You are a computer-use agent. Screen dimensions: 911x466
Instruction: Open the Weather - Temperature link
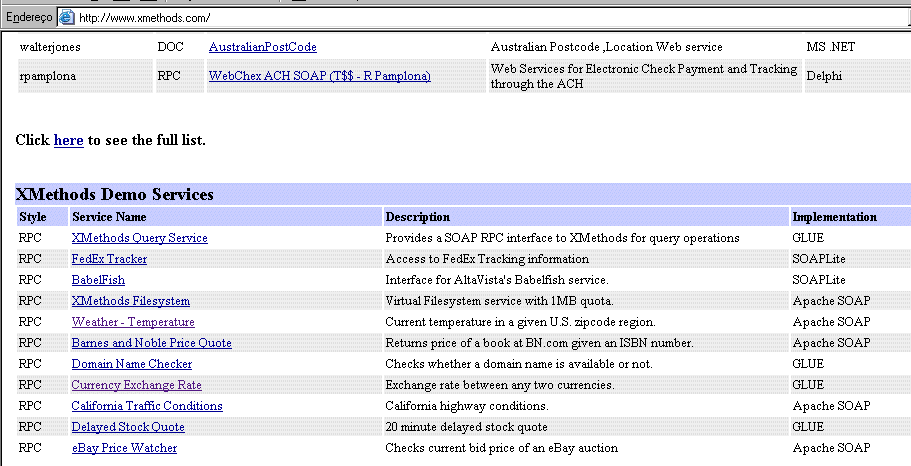point(133,322)
